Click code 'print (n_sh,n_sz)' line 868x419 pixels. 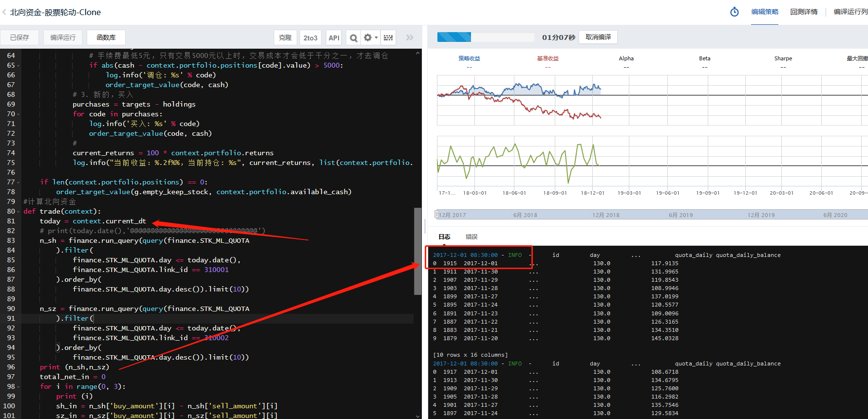pyautogui.click(x=75, y=367)
